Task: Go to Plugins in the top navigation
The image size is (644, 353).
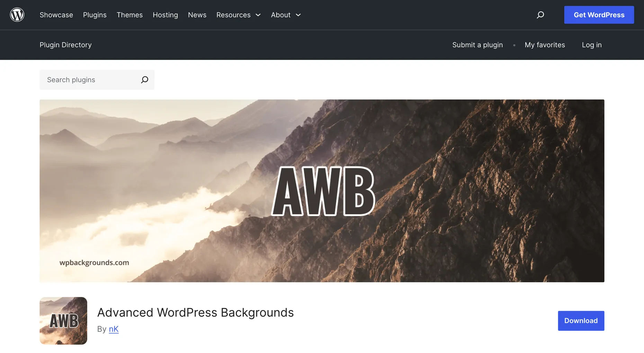Action: pyautogui.click(x=95, y=15)
